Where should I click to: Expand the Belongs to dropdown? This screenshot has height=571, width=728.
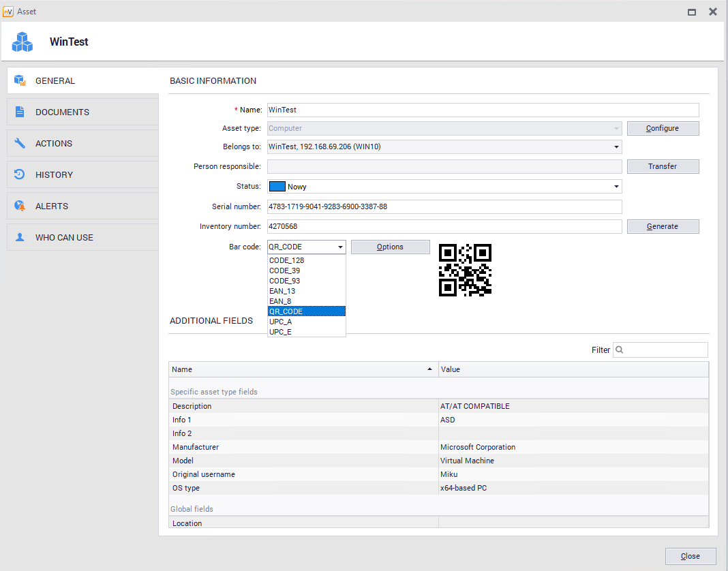[x=616, y=146]
